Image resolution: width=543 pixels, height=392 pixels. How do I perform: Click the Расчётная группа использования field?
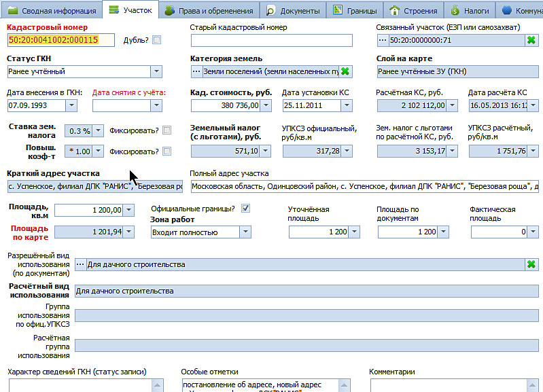(306, 346)
